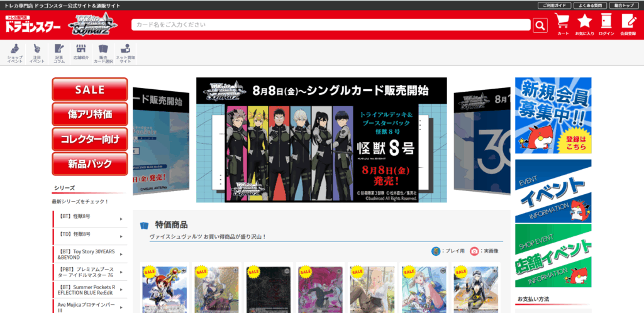This screenshot has width=644, height=313.
Task: Open the first SALE card thumbnail
Action: tap(164, 288)
